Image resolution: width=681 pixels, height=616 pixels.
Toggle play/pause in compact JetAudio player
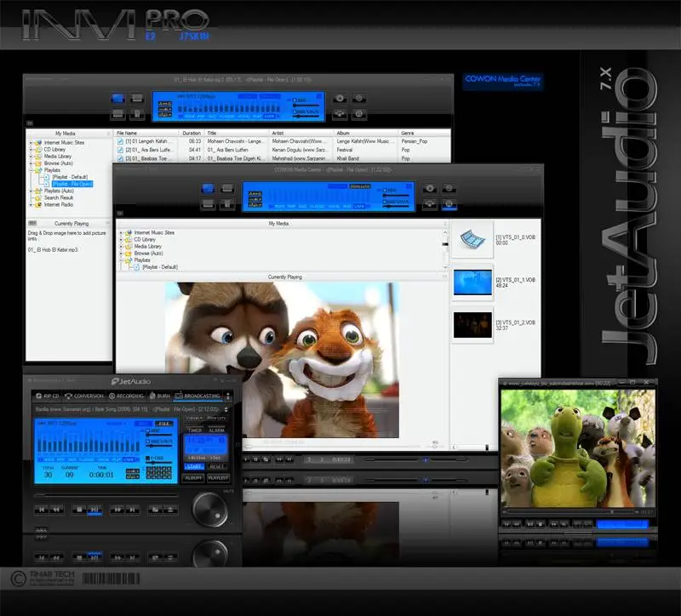coord(94,509)
